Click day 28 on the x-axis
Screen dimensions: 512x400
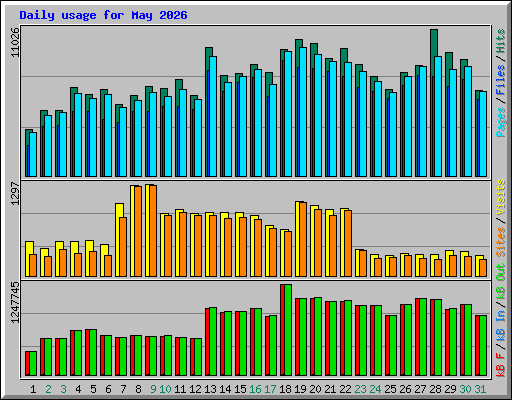point(435,389)
